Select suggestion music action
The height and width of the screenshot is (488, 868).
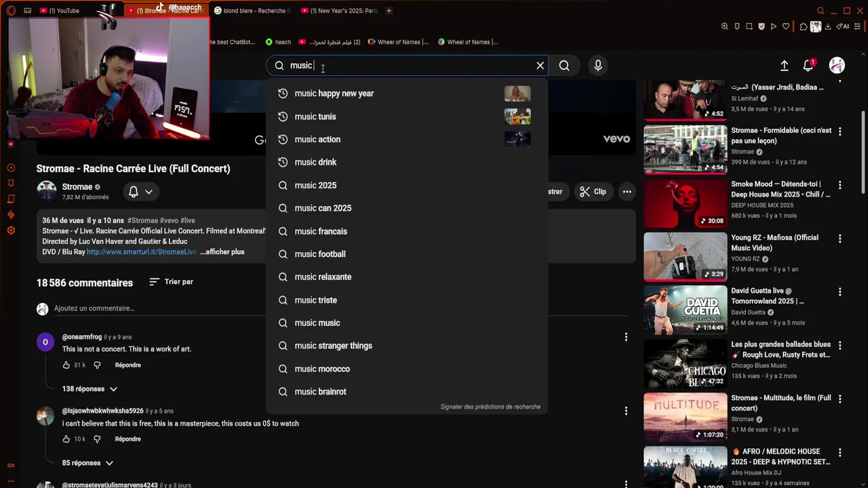coord(407,140)
